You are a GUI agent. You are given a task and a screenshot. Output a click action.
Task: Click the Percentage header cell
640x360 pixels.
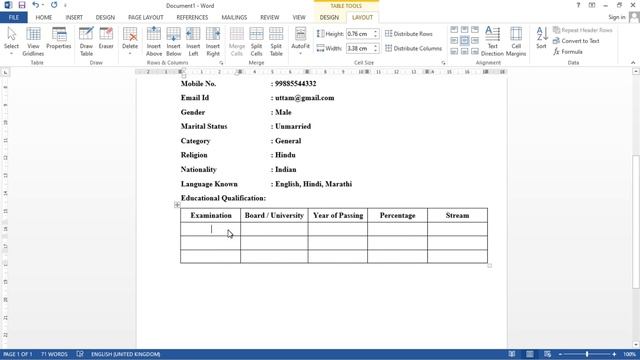point(398,216)
